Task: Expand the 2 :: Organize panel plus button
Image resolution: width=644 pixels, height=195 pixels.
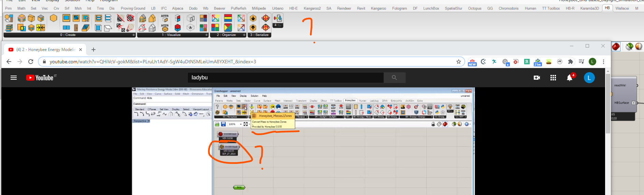Action: click(244, 35)
